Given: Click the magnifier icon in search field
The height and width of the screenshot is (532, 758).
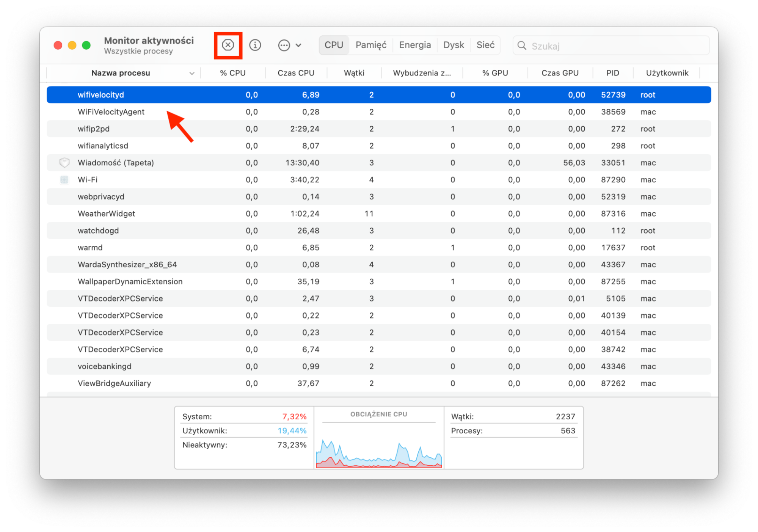Looking at the screenshot, I should 522,46.
